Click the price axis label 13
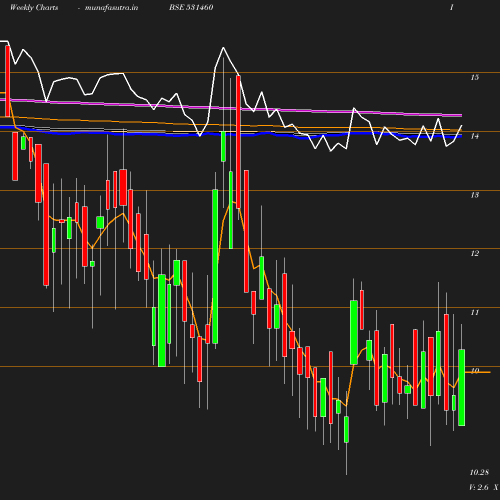The height and width of the screenshot is (500, 500). coord(475,195)
